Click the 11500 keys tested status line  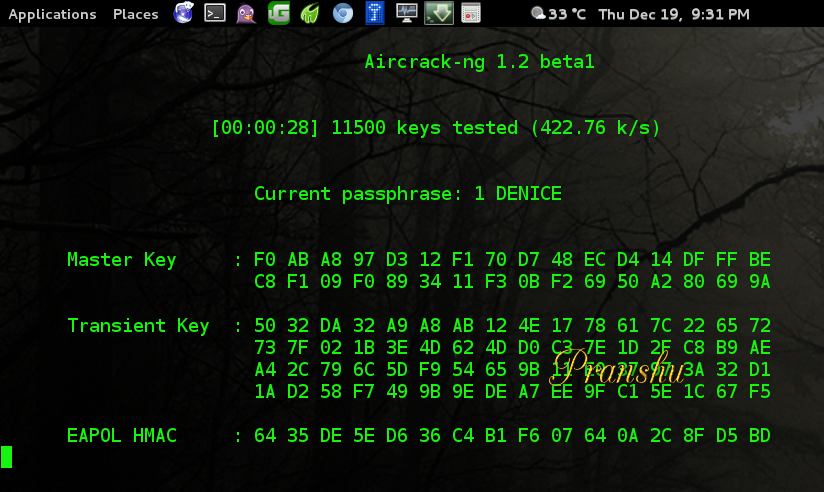[x=435, y=128]
